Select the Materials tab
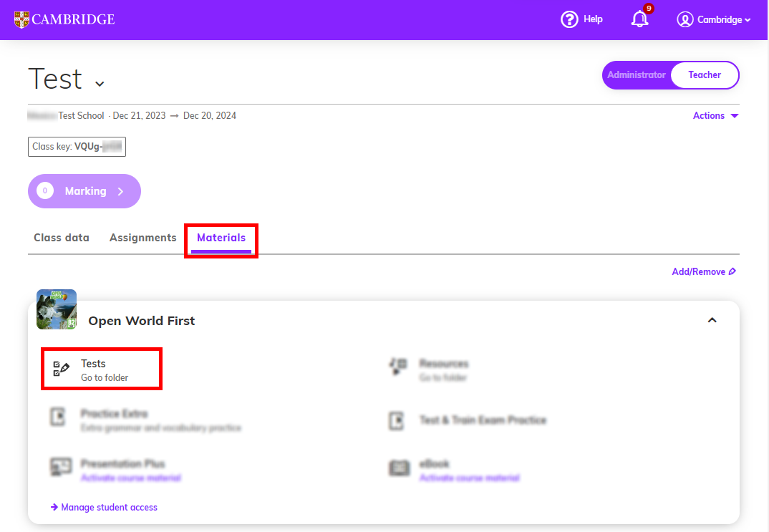This screenshot has height=532, width=769. pos(221,238)
